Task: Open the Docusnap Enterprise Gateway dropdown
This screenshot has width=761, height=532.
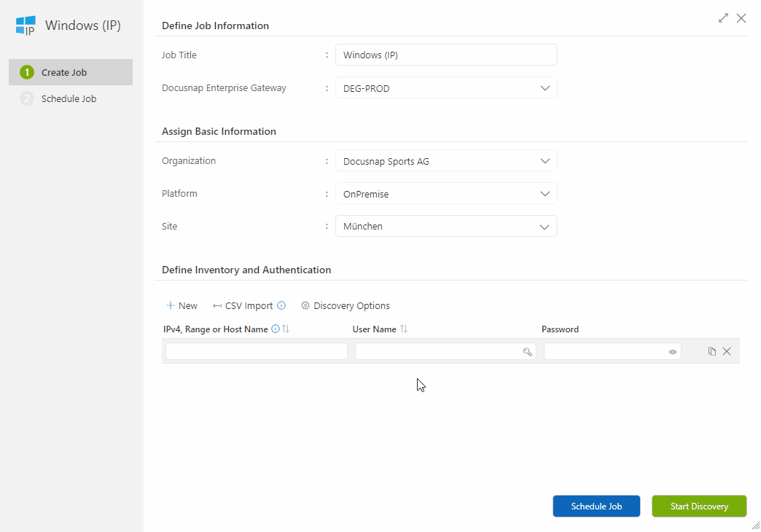Action: (x=545, y=87)
